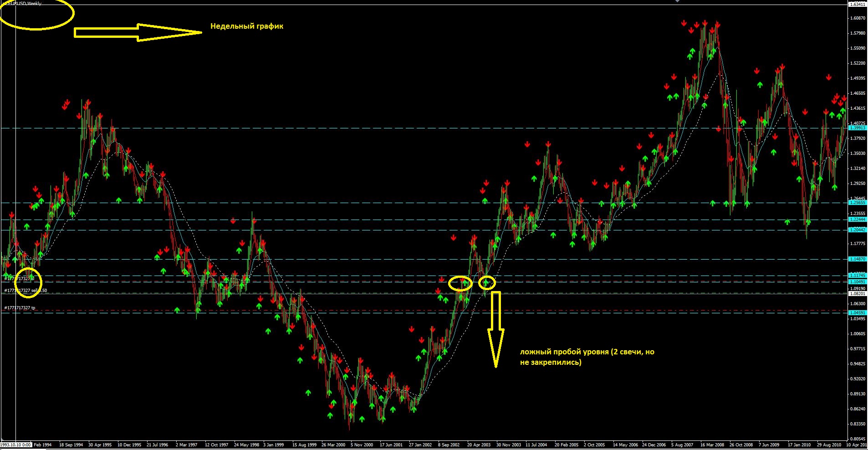
Task: Click the 11 Jul 2004 time label
Action: point(536,445)
